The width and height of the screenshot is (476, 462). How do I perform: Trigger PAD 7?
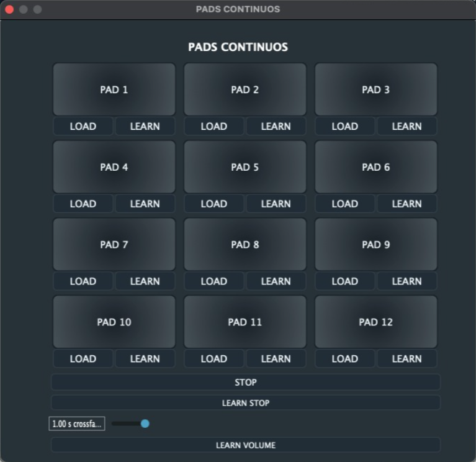[x=114, y=244]
